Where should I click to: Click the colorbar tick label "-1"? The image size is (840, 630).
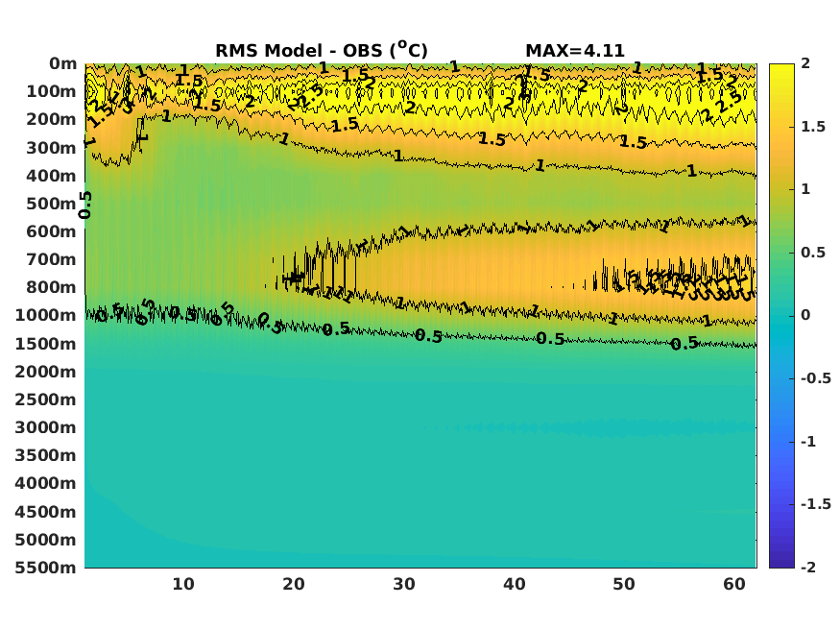click(x=808, y=442)
